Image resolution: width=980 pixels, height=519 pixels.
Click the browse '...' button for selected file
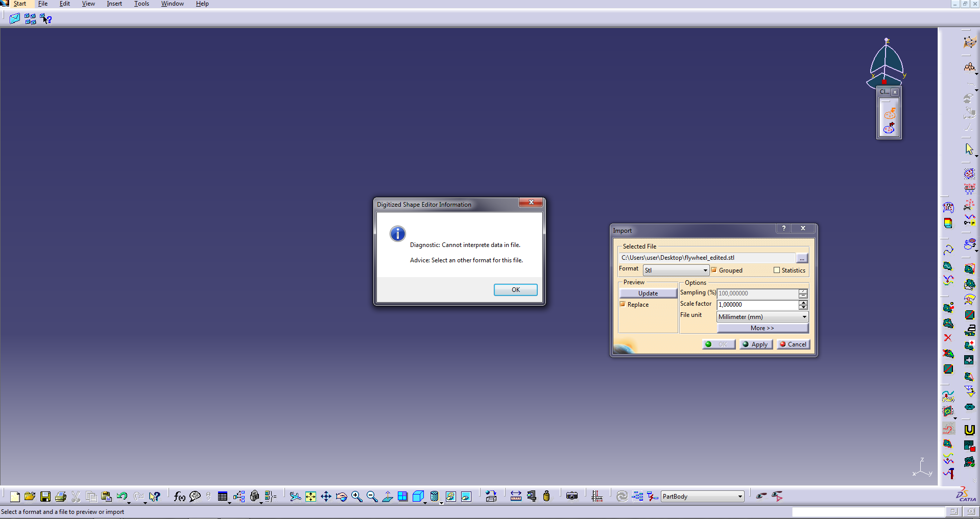[802, 258]
